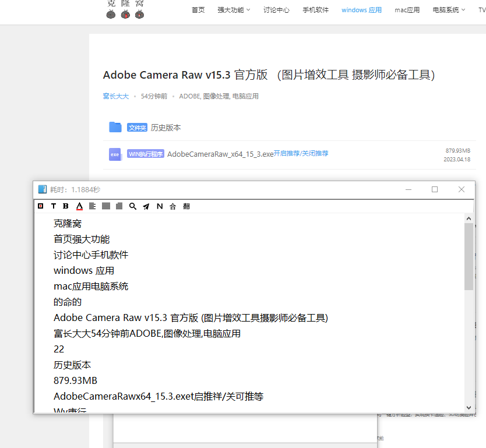Click AdobeCameraRaw_x64_15_3.exe file name
Image resolution: width=486 pixels, height=448 pixels.
point(220,154)
